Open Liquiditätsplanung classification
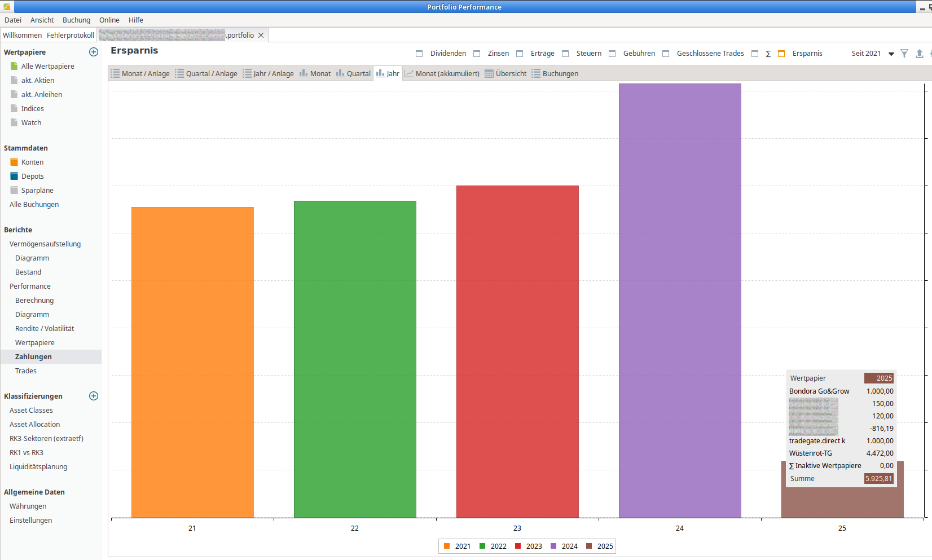The width and height of the screenshot is (932, 560). pyautogui.click(x=38, y=466)
